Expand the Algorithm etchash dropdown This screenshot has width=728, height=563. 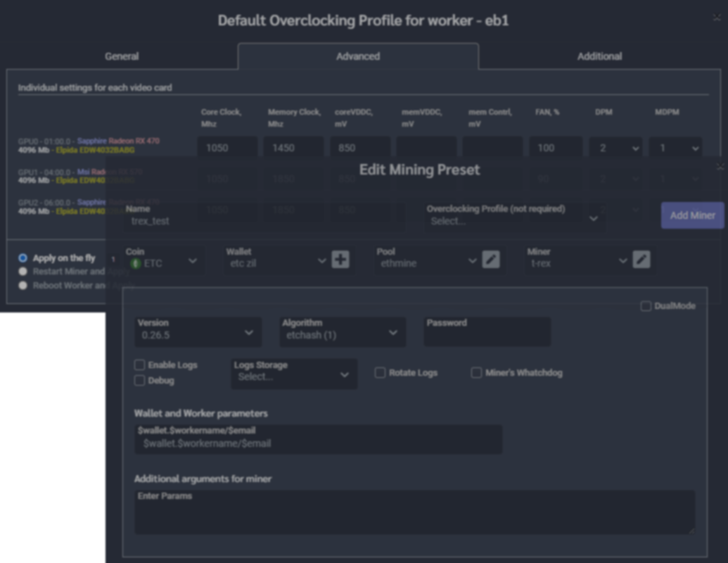pos(342,332)
